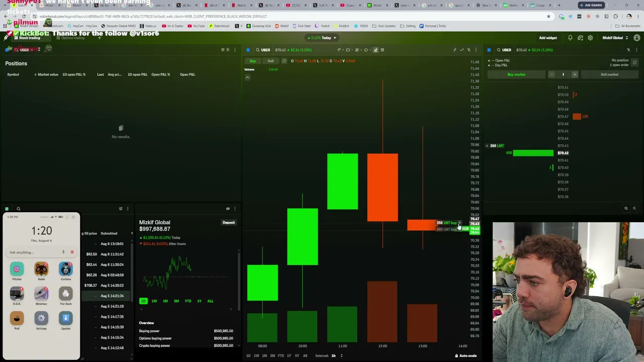Viewport: 644px width, 362px height.
Task: Open the orders widget column settings icon
Action: [x=121, y=209]
